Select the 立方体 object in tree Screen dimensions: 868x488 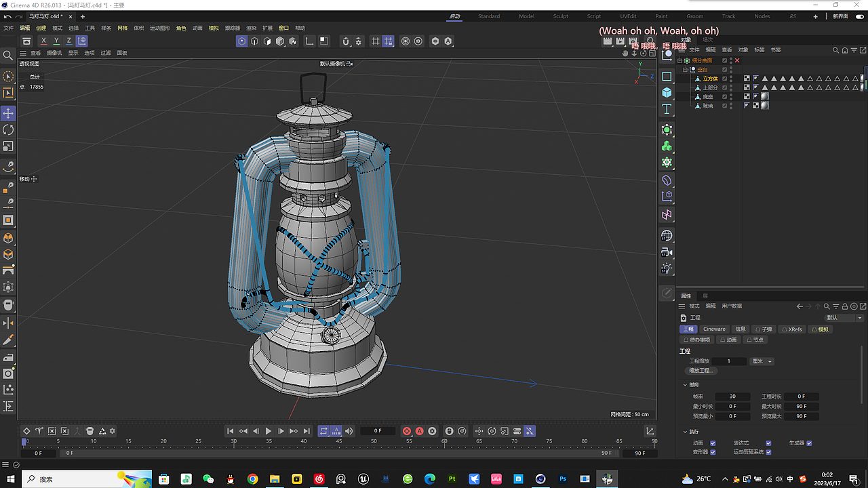pyautogui.click(x=710, y=79)
